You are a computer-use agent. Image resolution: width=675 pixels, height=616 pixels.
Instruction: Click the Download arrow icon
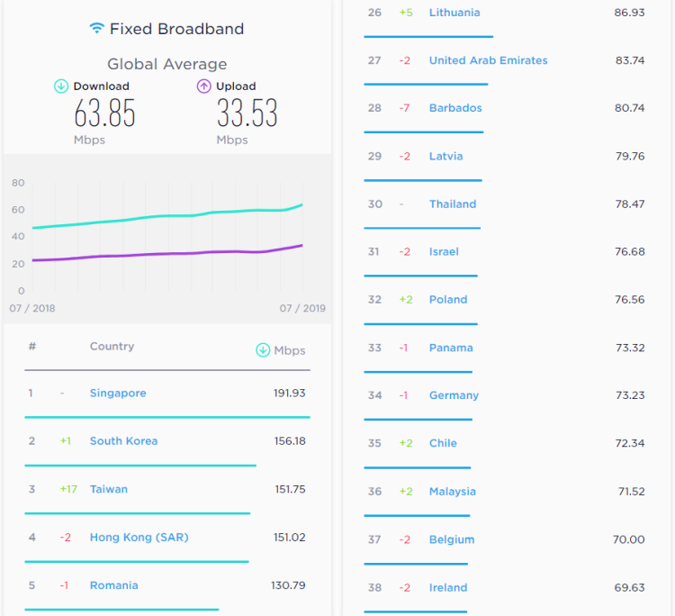[x=61, y=86]
